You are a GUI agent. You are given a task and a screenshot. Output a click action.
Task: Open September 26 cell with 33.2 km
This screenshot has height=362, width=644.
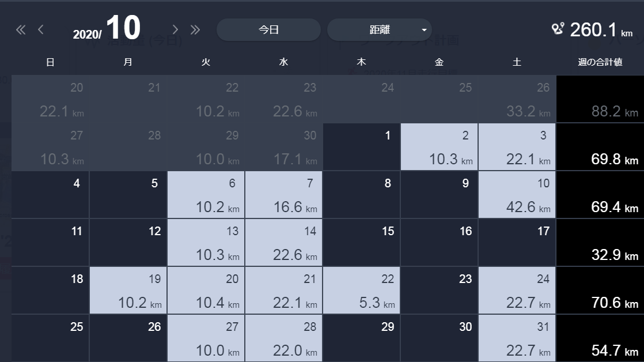[517, 99]
